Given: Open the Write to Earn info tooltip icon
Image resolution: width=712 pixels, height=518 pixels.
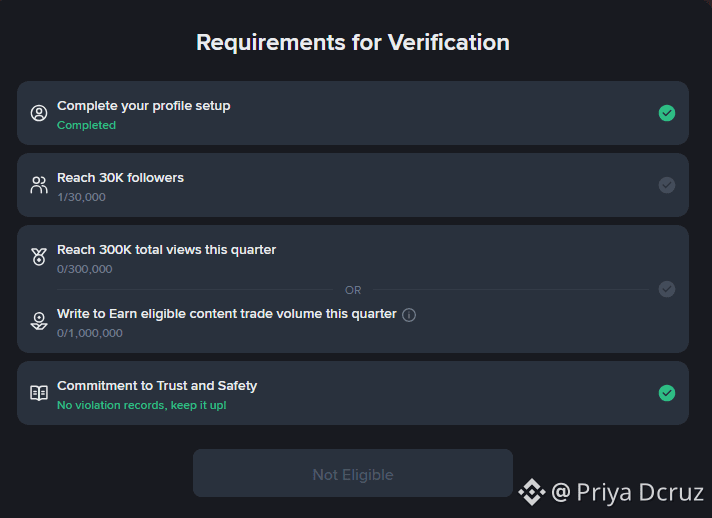Looking at the screenshot, I should point(409,315).
